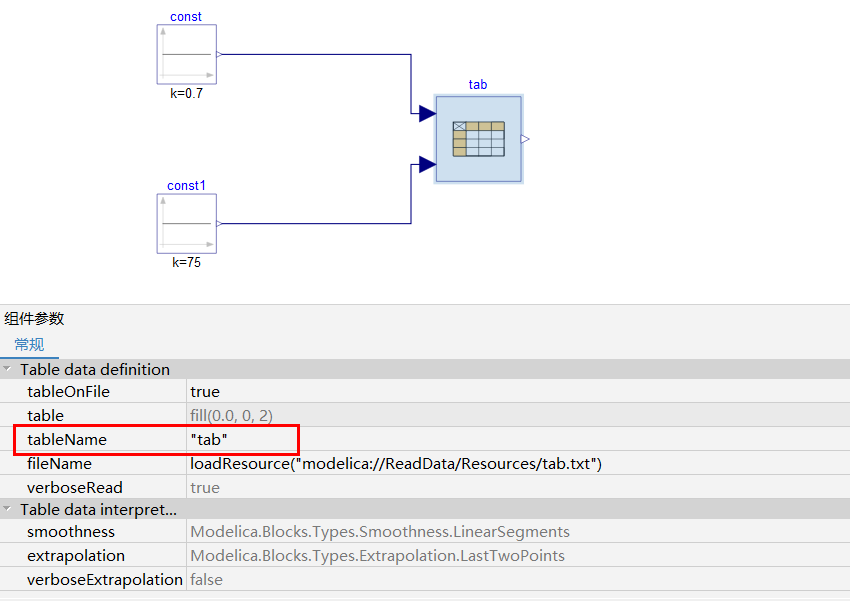Screen dimensions: 850x601
Task: Collapse the Table data definition section
Action: 8,370
